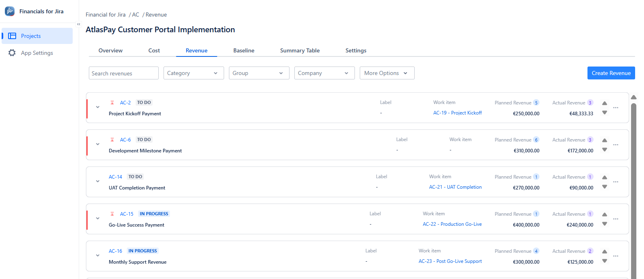The image size is (644, 279).
Task: Open the AC-14 issue link
Action: pos(115,177)
